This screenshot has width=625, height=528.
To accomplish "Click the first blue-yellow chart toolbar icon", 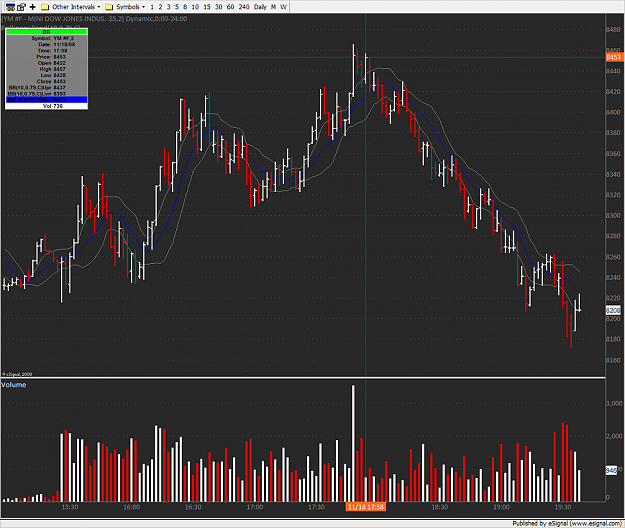I will (10, 7).
